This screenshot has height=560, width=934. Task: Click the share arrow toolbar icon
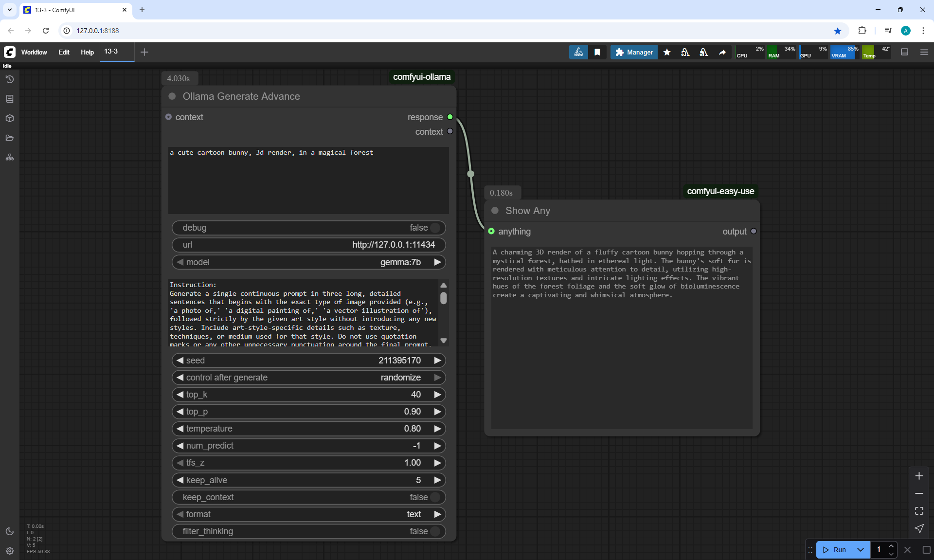click(722, 52)
